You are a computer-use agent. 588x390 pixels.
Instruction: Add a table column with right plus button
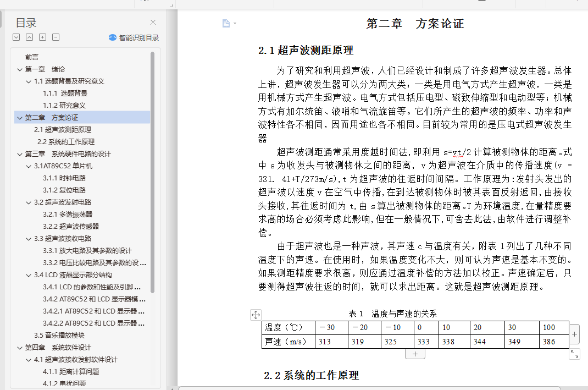(x=574, y=334)
